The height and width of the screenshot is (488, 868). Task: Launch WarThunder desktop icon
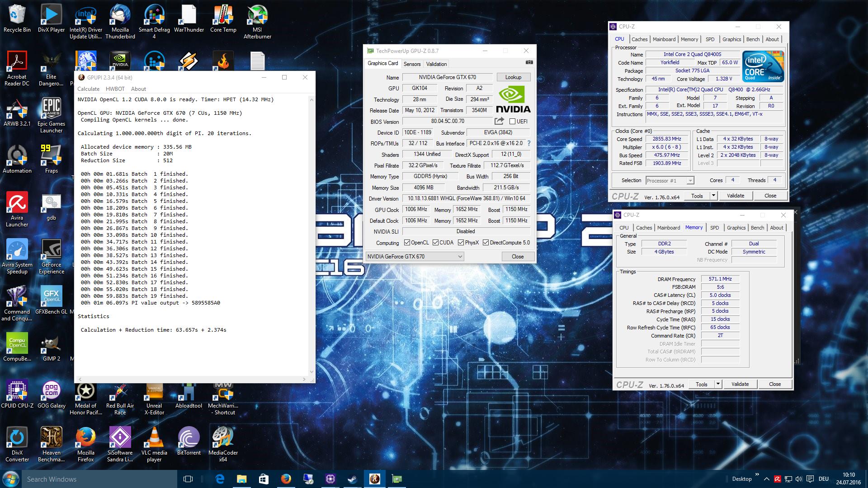(189, 19)
